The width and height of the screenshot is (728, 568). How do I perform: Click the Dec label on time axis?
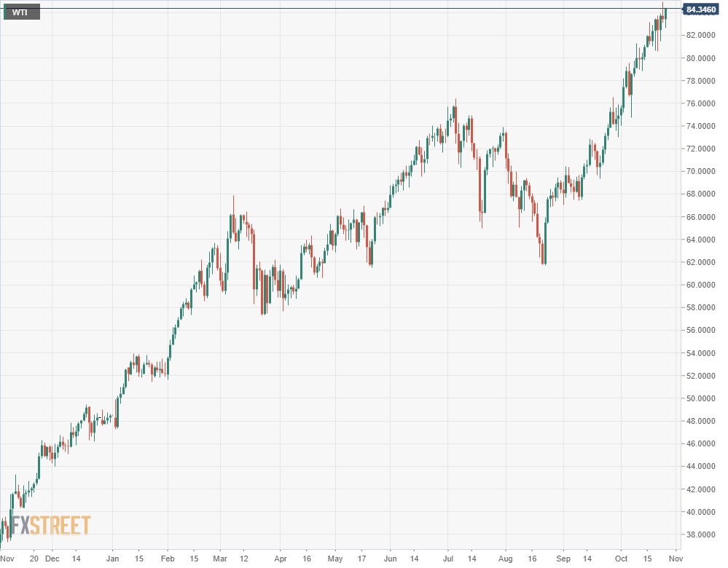[52, 559]
